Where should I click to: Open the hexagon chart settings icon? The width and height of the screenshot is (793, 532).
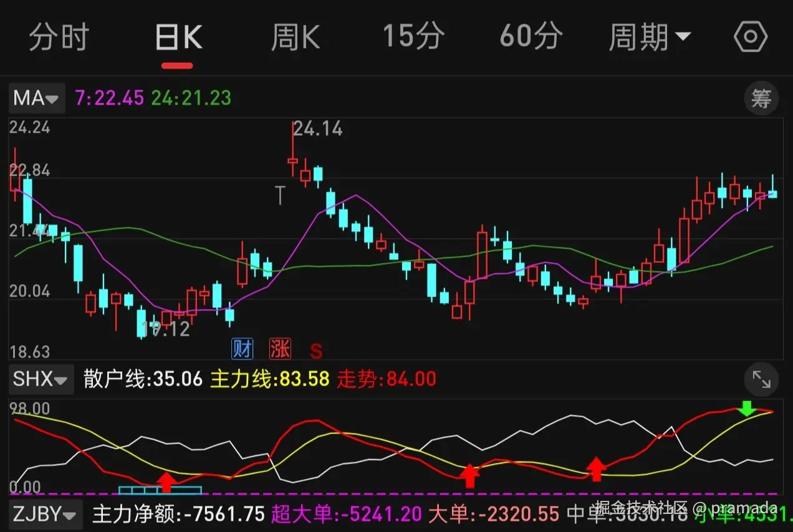click(x=750, y=37)
